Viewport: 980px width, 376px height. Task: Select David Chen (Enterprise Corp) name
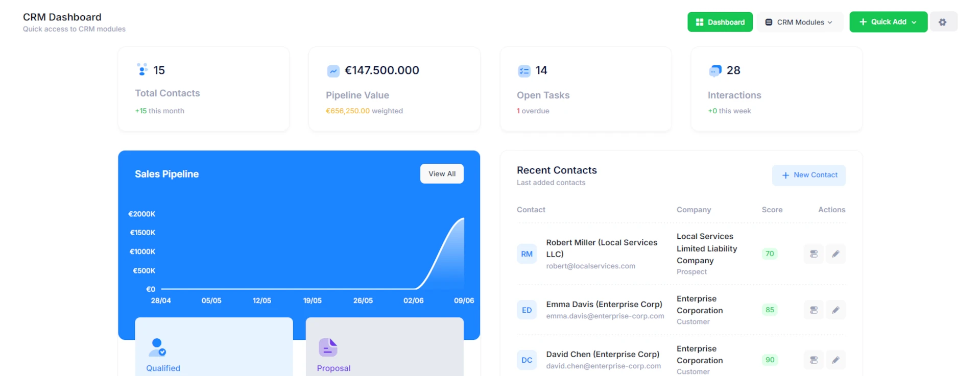[x=603, y=354]
